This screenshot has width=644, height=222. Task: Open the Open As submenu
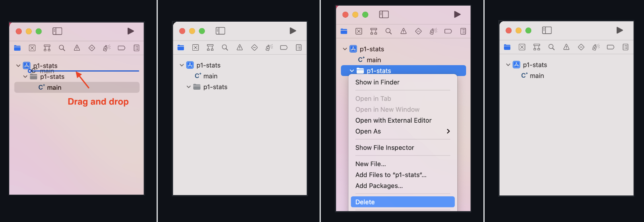(x=402, y=131)
